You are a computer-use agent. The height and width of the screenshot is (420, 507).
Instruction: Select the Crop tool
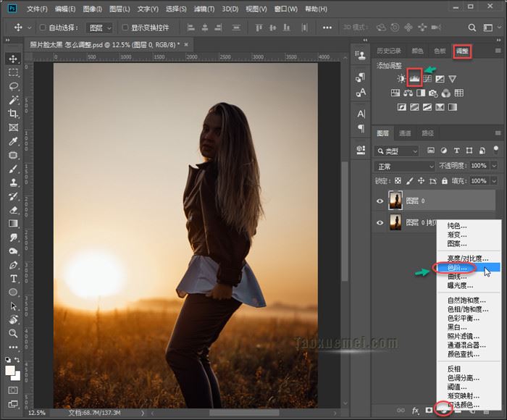[13, 114]
